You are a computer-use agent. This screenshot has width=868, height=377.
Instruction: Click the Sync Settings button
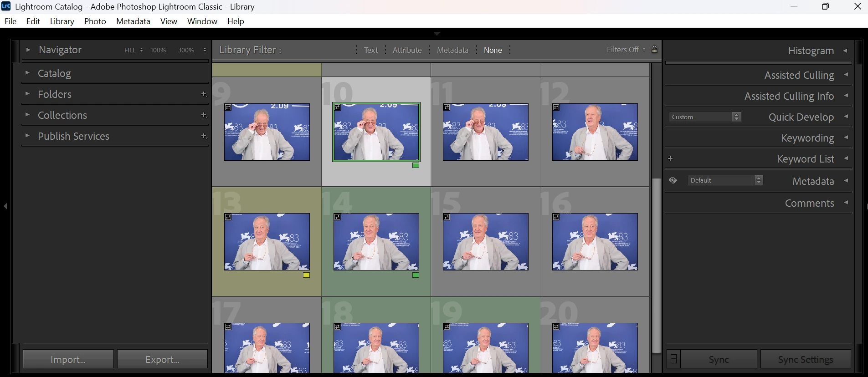pyautogui.click(x=806, y=359)
